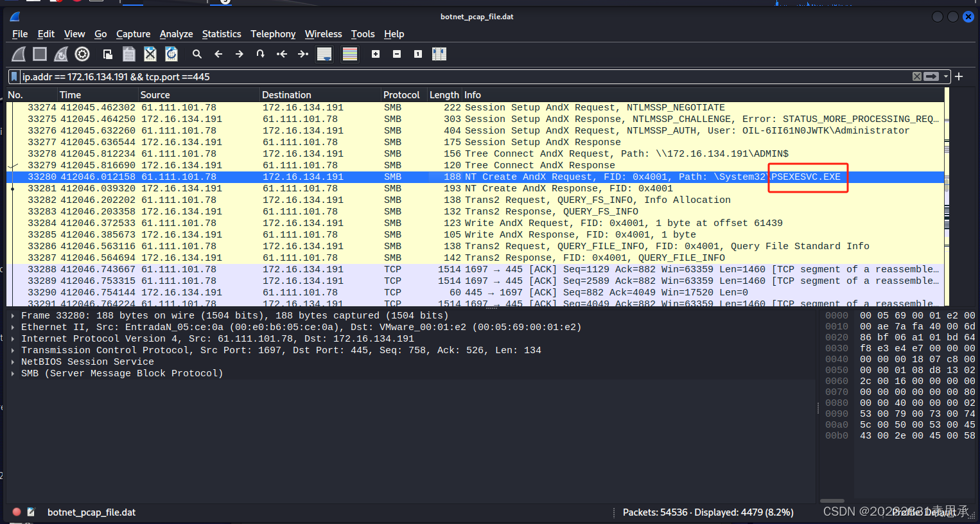
Task: Click the Packets 54536 Displayed status text
Action: (708, 512)
